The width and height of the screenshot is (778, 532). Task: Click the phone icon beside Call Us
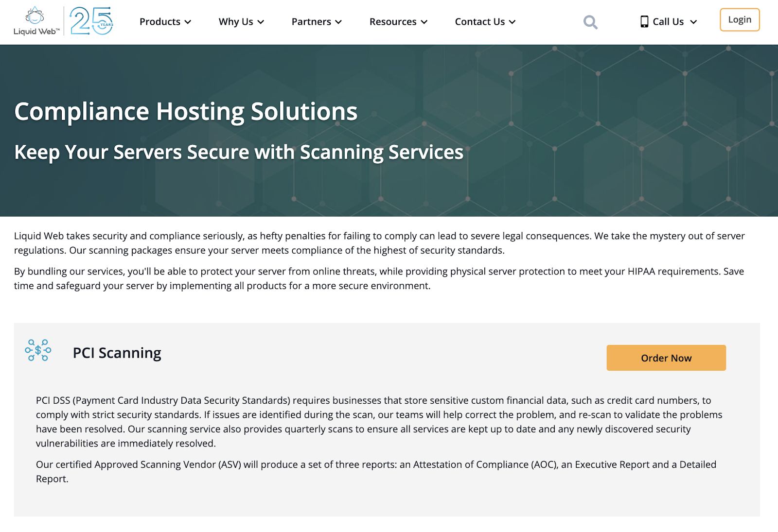(644, 21)
